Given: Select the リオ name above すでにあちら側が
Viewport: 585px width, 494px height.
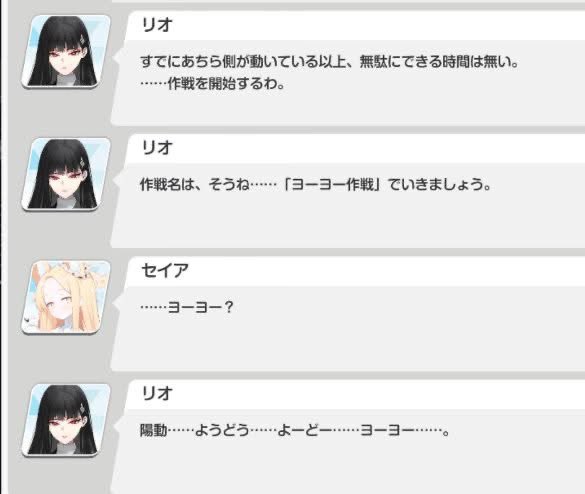Looking at the screenshot, I should pyautogui.click(x=157, y=25).
